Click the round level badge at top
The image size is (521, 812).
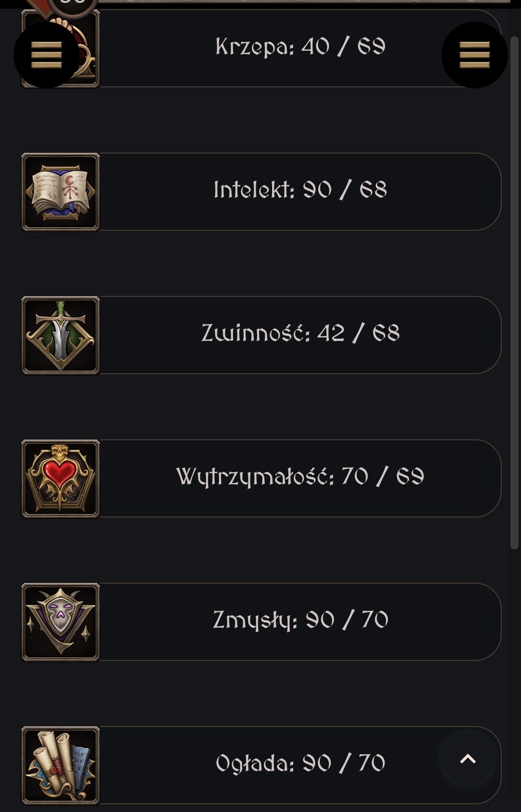[x=73, y=5]
